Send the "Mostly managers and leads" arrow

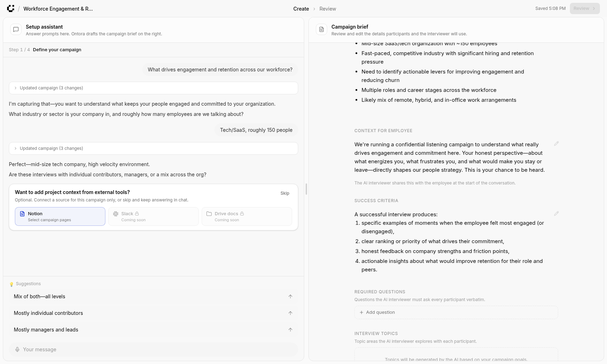[x=290, y=330]
